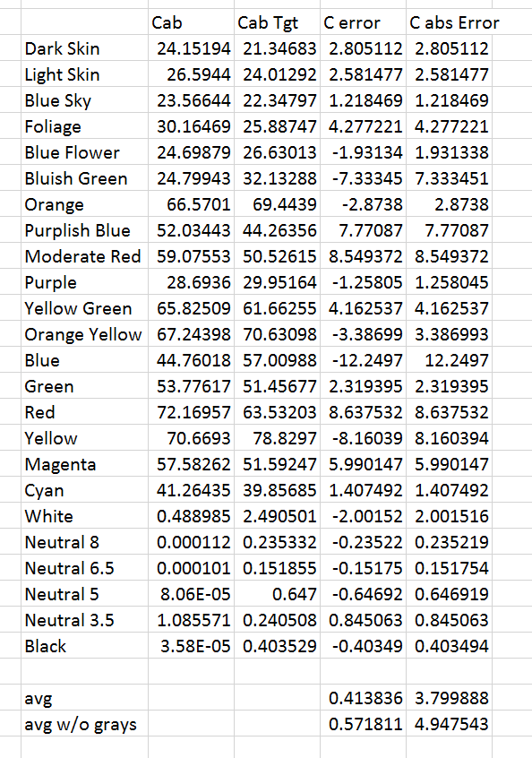Select the C abs Error header cell
The width and height of the screenshot is (532, 758).
pyautogui.click(x=449, y=22)
